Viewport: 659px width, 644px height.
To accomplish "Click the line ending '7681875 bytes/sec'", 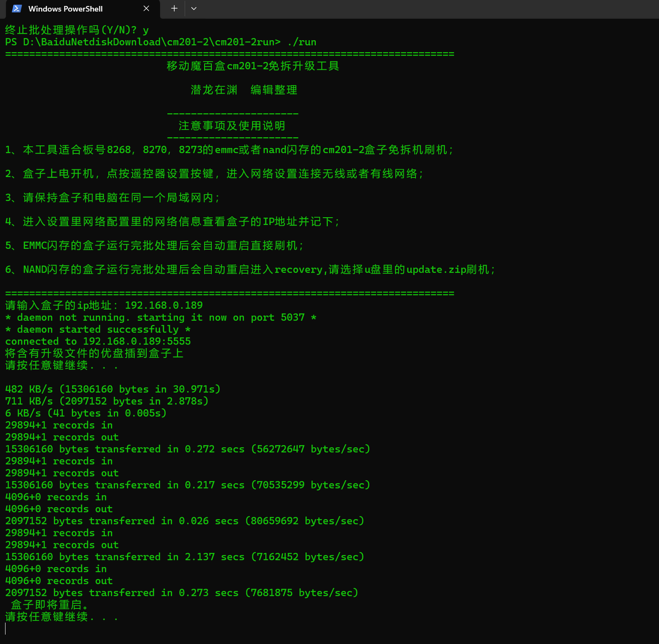I will 182,593.
